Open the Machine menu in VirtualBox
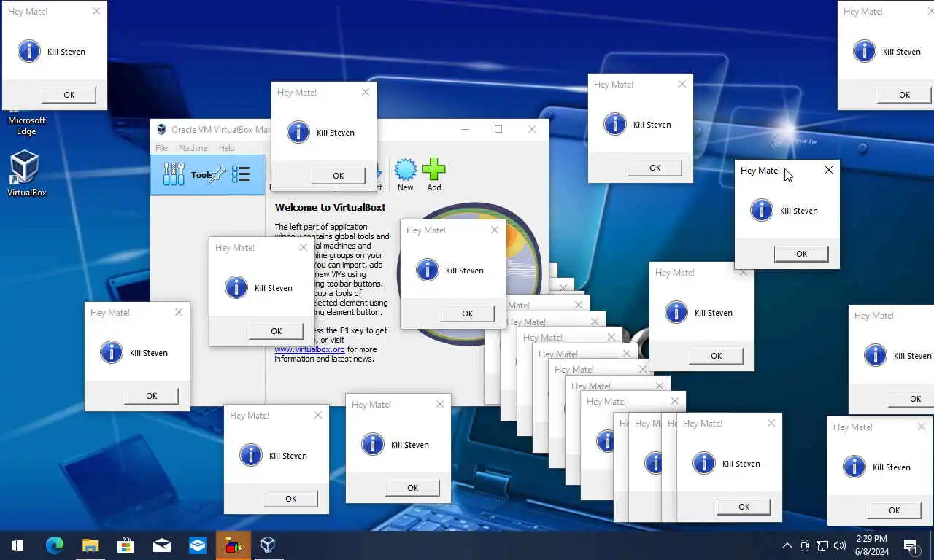 tap(193, 148)
